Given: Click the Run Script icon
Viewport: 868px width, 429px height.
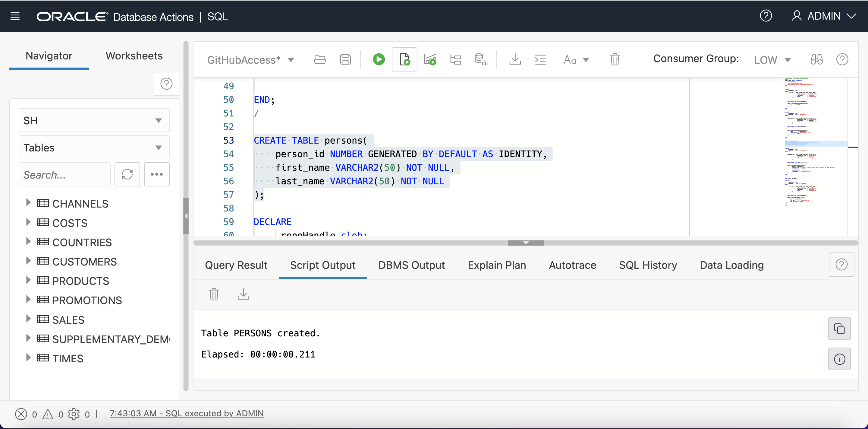Looking at the screenshot, I should point(404,60).
